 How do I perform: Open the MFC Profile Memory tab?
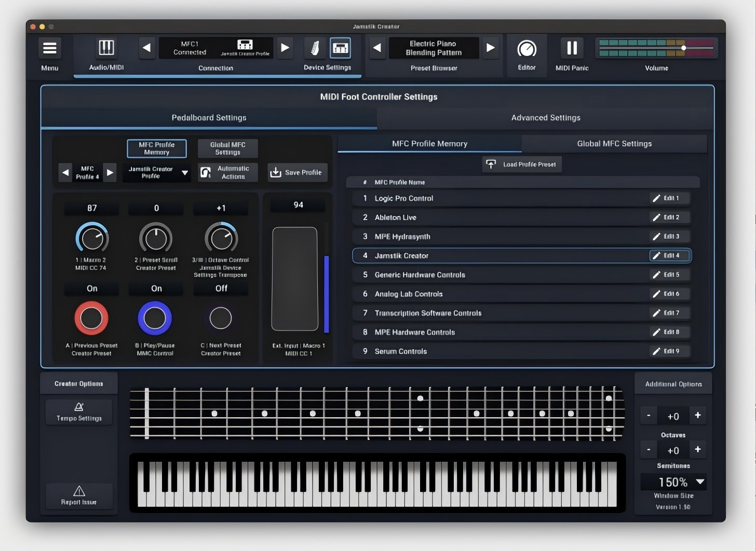pos(429,144)
